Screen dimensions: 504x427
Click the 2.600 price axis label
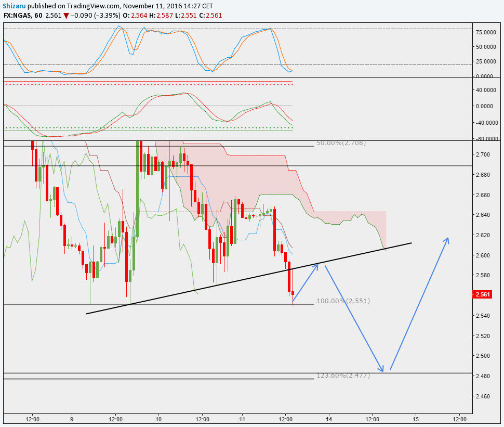(483, 255)
